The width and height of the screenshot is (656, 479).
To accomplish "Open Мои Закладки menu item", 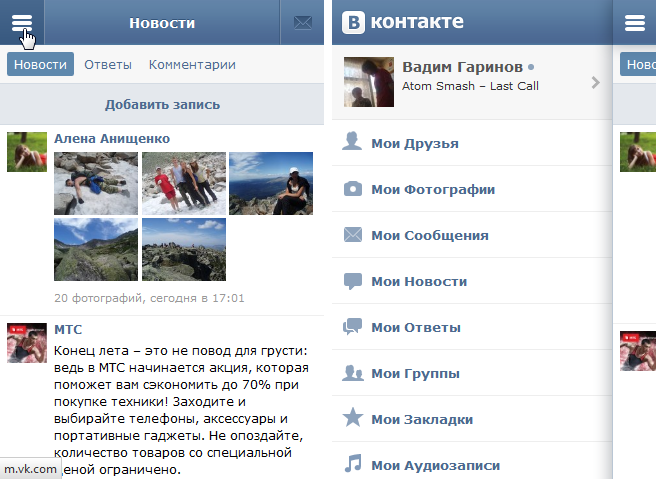I will click(x=472, y=419).
